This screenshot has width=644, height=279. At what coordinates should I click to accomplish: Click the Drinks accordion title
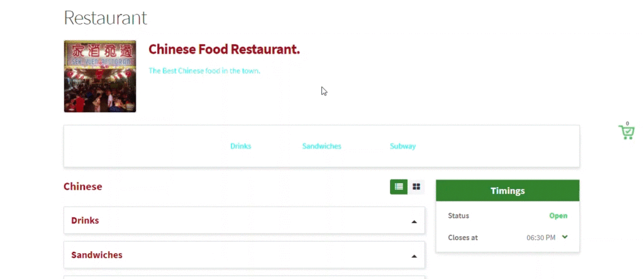click(85, 220)
